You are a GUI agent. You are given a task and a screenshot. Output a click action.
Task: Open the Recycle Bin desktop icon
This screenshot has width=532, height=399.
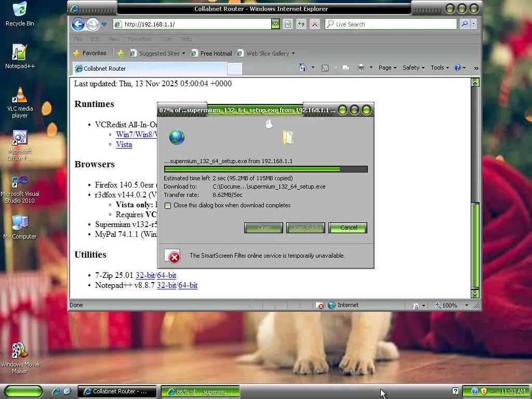tap(20, 14)
